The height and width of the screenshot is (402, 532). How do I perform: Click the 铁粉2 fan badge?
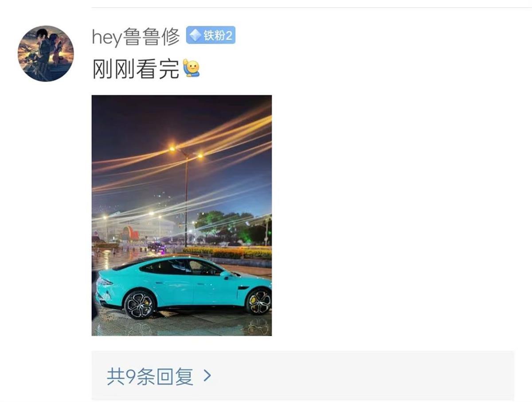211,35
